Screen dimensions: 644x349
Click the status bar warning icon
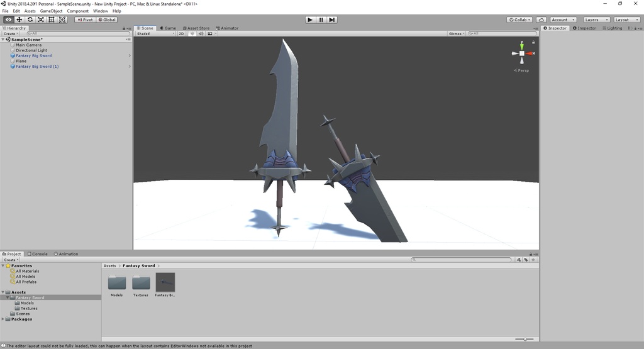click(3, 346)
